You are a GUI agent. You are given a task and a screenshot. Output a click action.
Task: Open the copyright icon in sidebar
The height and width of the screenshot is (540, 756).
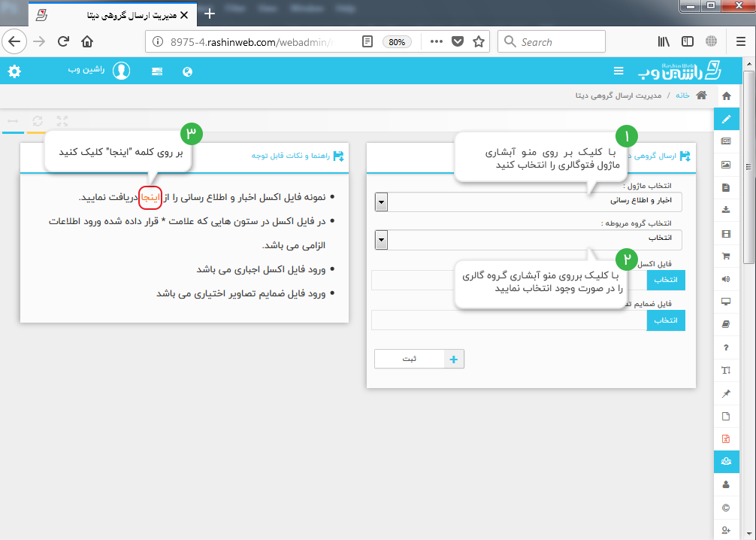point(726,508)
